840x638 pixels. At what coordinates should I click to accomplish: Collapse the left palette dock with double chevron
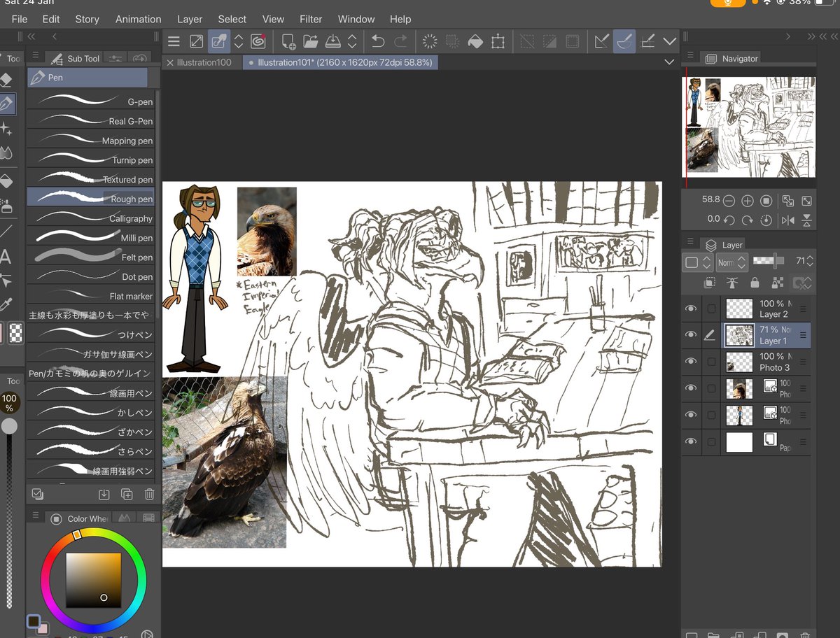tap(32, 36)
